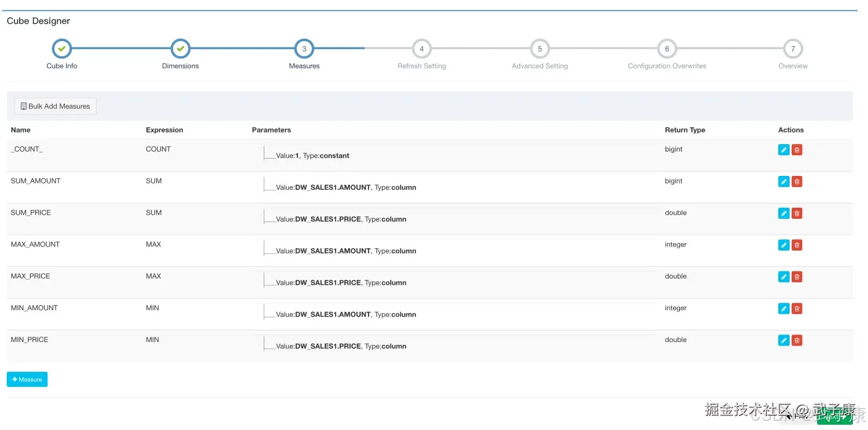The height and width of the screenshot is (430, 868).
Task: Click bigint return type of SUM_AMOUNT
Action: coord(674,181)
